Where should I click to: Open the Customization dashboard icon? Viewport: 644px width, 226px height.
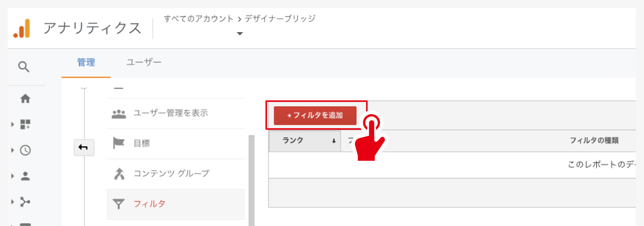(25, 124)
